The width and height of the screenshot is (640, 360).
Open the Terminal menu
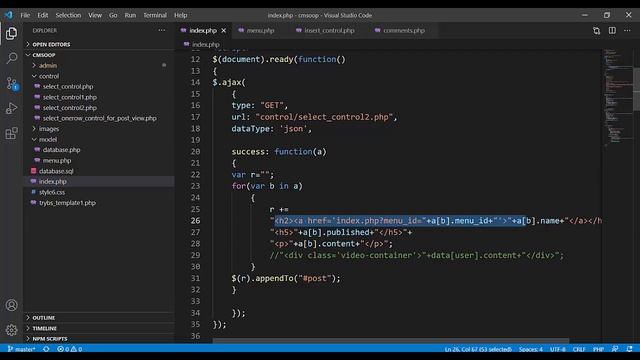(155, 15)
